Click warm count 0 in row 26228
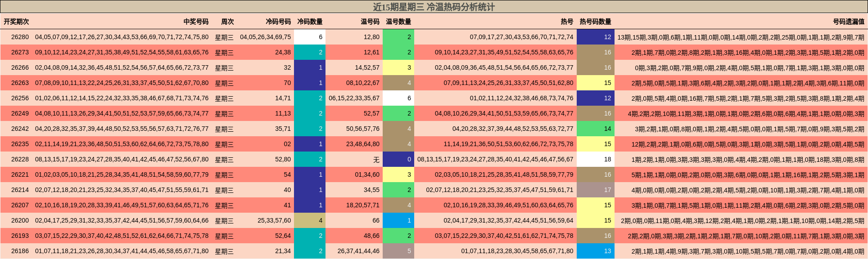Image resolution: width=868 pixels, height=259 pixels. pyautogui.click(x=398, y=159)
